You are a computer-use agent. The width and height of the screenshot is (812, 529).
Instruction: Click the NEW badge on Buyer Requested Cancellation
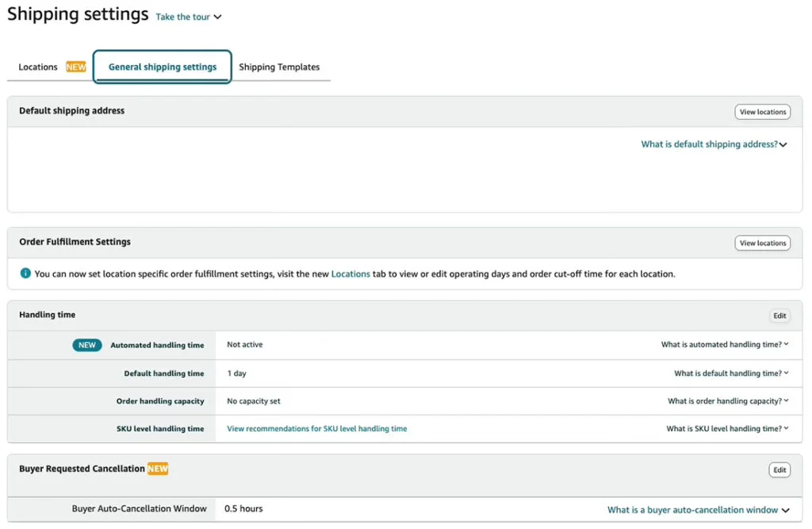point(158,469)
